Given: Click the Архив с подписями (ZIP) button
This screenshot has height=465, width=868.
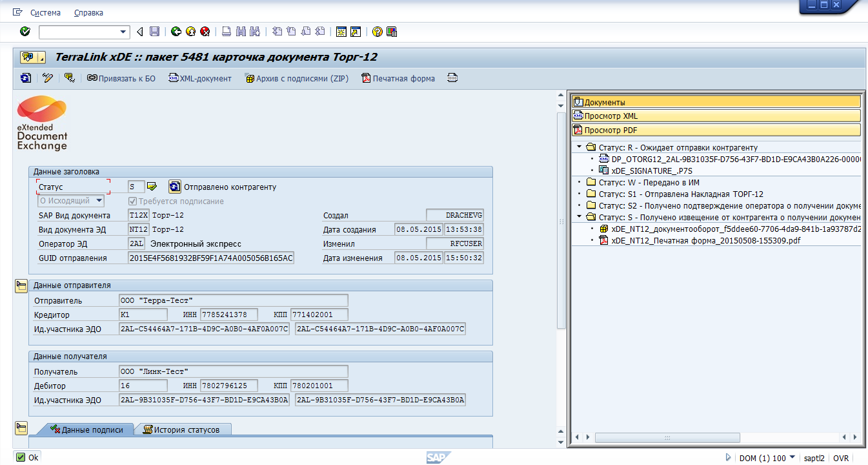Looking at the screenshot, I should 297,78.
